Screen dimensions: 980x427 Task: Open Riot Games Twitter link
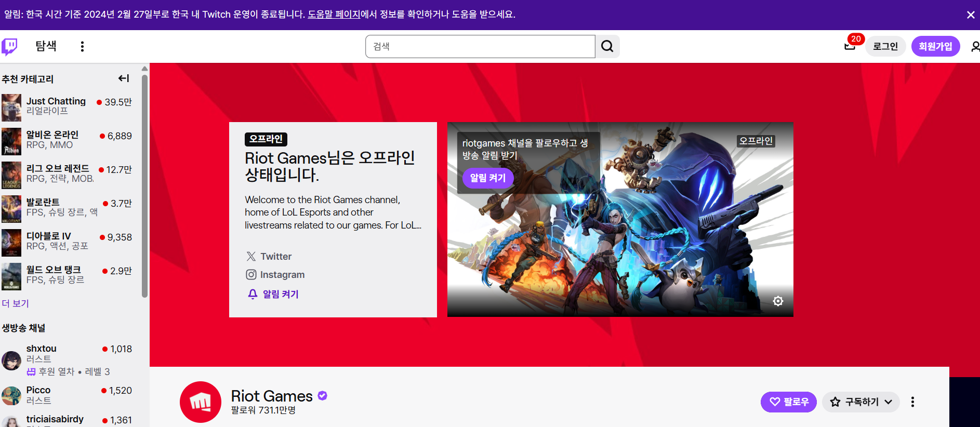tap(269, 257)
